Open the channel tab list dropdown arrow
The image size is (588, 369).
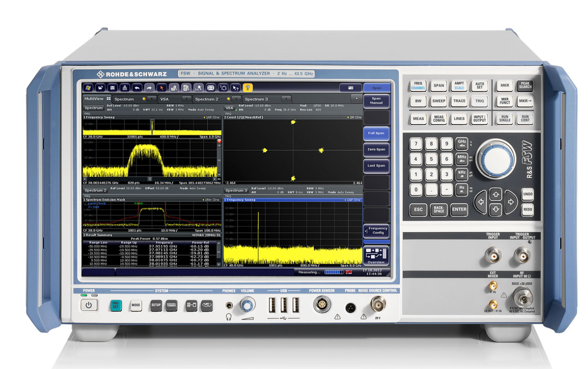357,99
